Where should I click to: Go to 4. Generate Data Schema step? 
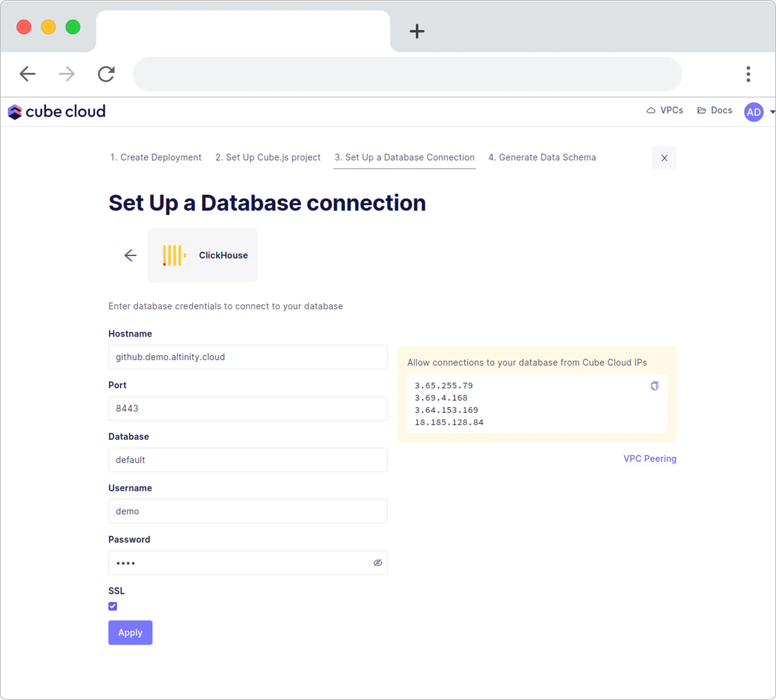click(542, 157)
